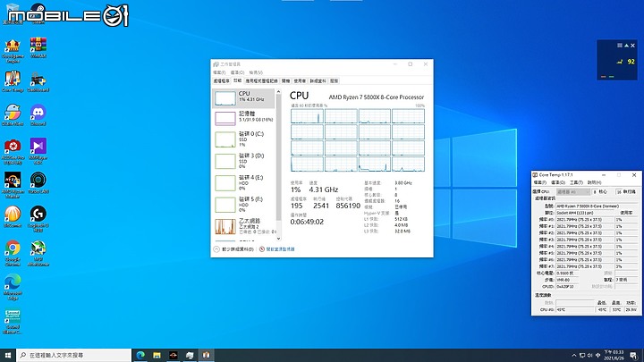Open the 檔案(F) menu in Task Manager
Image resolution: width=644 pixels, height=362 pixels.
tap(219, 72)
